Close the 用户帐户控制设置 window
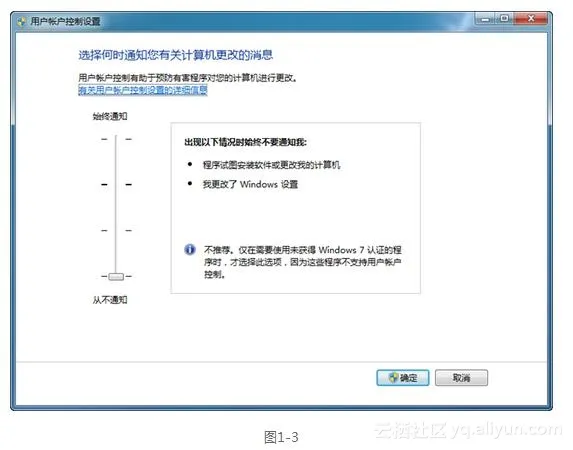This screenshot has height=450, width=573. point(531,19)
